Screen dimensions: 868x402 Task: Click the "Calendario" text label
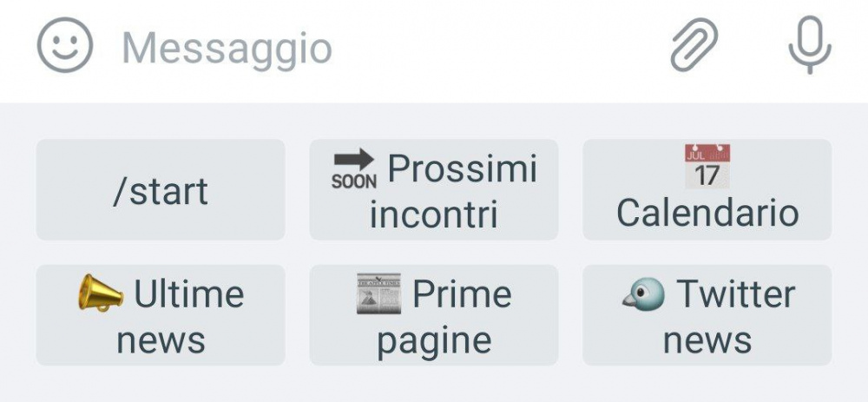[x=707, y=214]
